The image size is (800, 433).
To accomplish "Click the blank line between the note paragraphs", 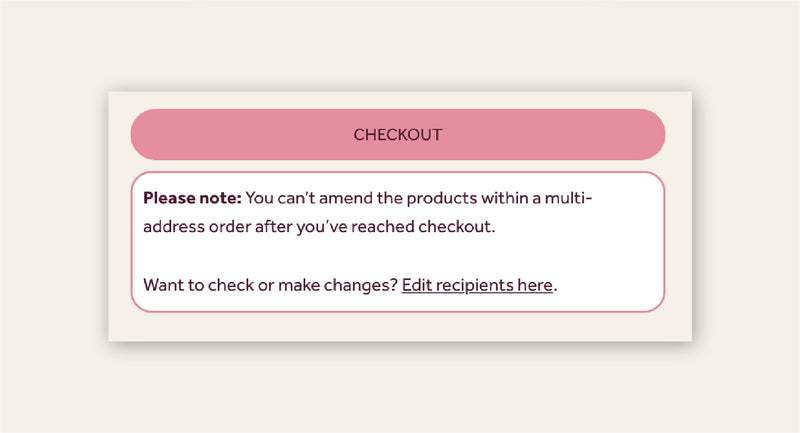I will [x=400, y=256].
